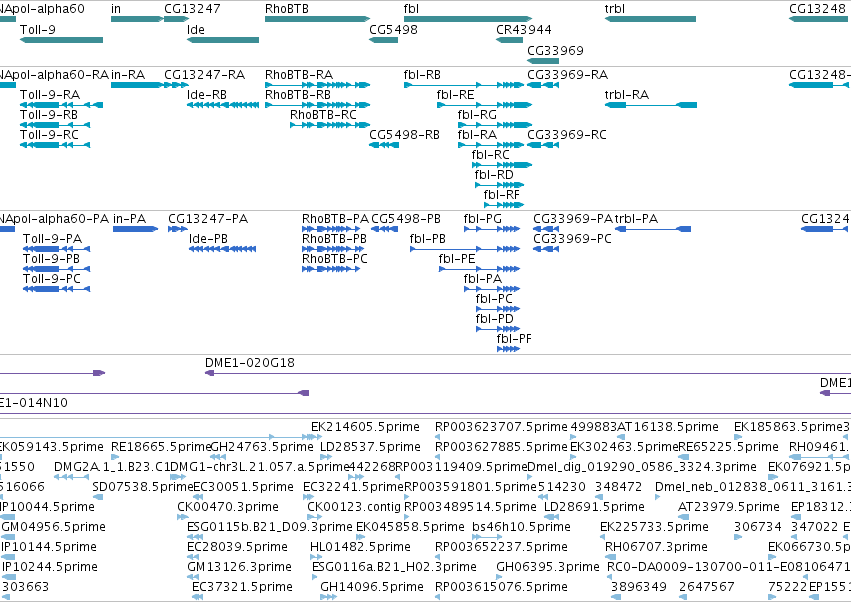
Task: Click protein fbl-PB
Action: point(465,249)
